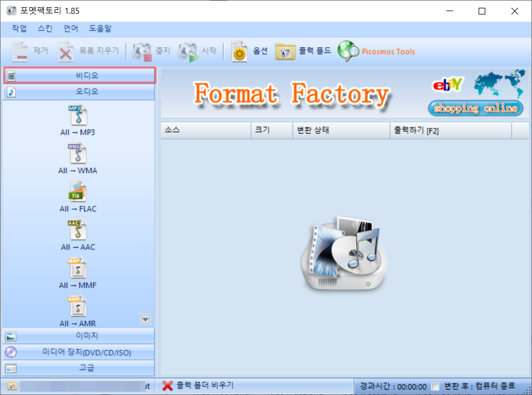Open the 스킨 menu

[45, 28]
